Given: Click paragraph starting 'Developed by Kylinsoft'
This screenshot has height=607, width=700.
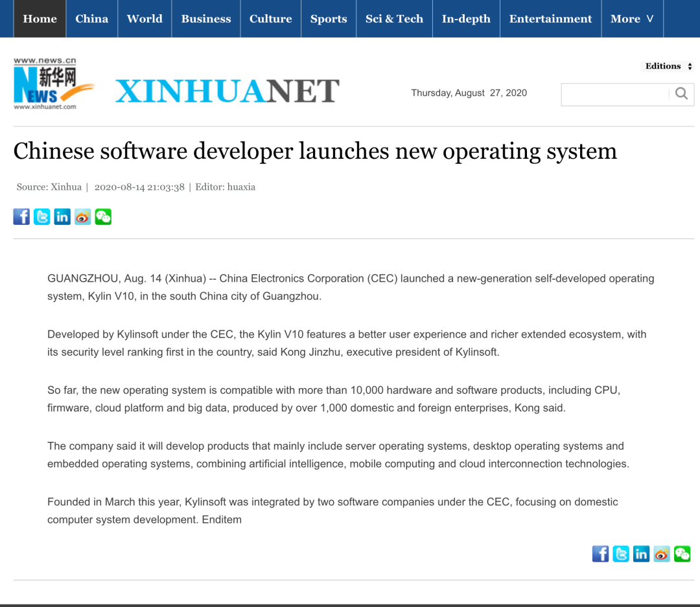Looking at the screenshot, I should [347, 343].
